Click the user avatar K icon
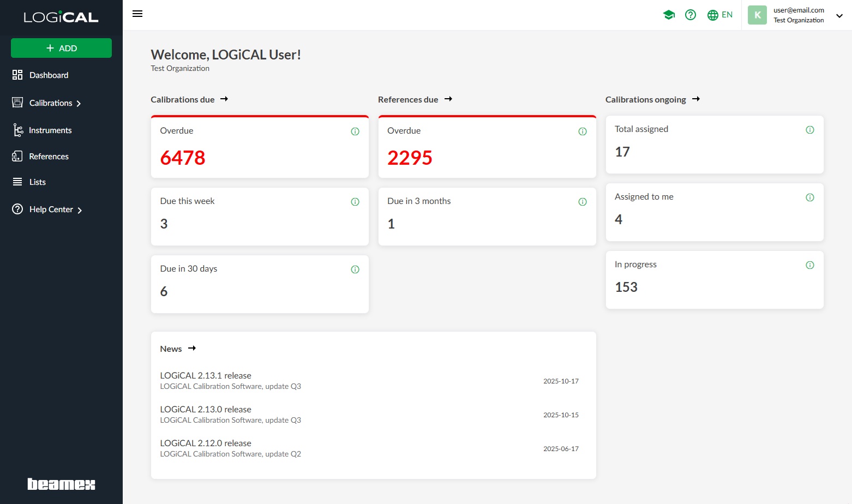The image size is (852, 504). click(x=757, y=15)
